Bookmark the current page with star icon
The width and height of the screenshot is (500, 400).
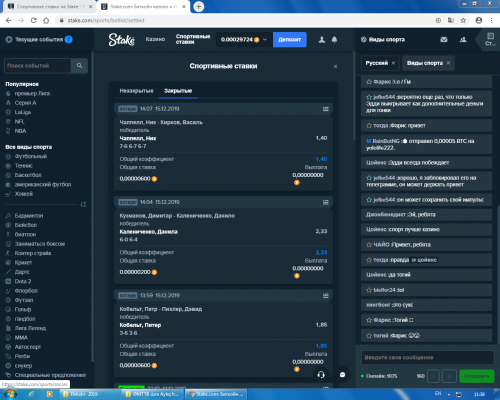pos(463,20)
